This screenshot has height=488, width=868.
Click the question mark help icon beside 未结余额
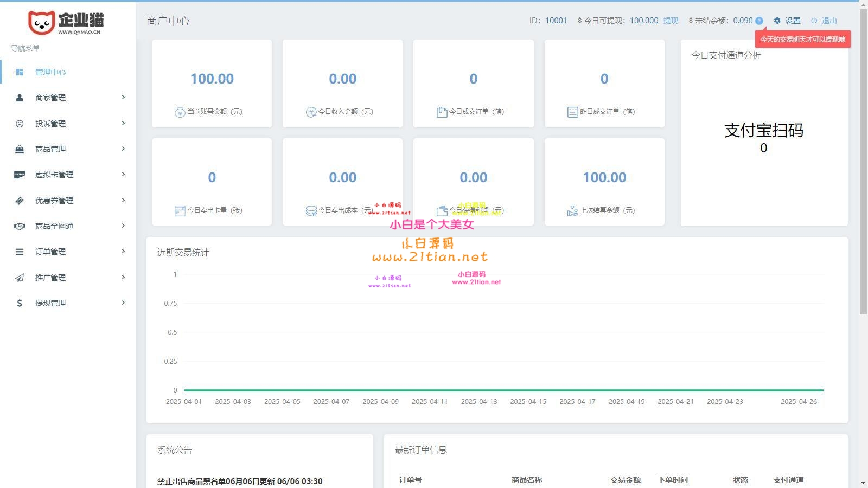pyautogui.click(x=759, y=21)
